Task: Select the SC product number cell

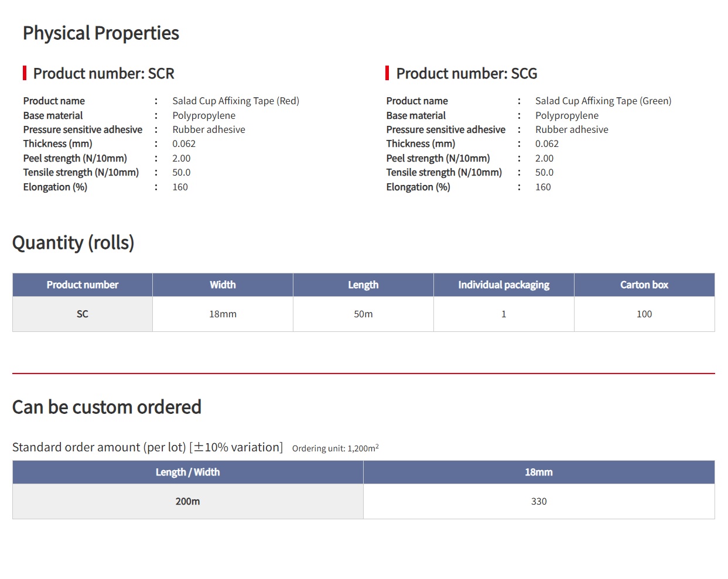Action: pyautogui.click(x=83, y=314)
